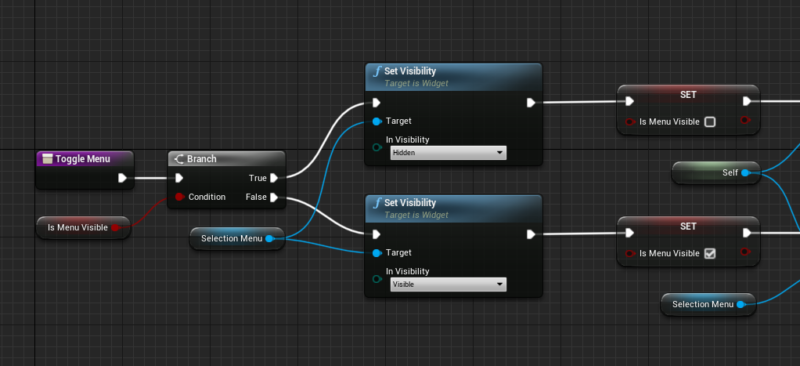Click In Visibility pin above the Visible dropdown
800x366 pixels.
(x=377, y=279)
